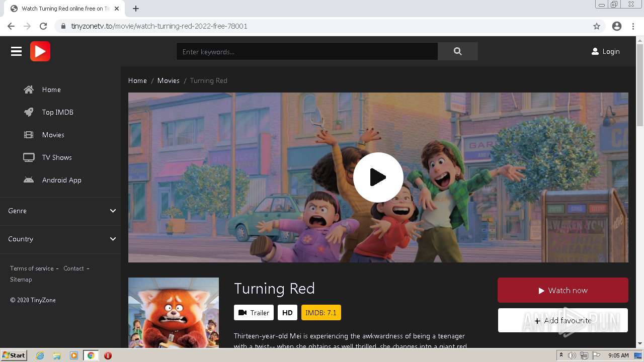Click the Login user icon
The image size is (644, 362).
point(595,51)
